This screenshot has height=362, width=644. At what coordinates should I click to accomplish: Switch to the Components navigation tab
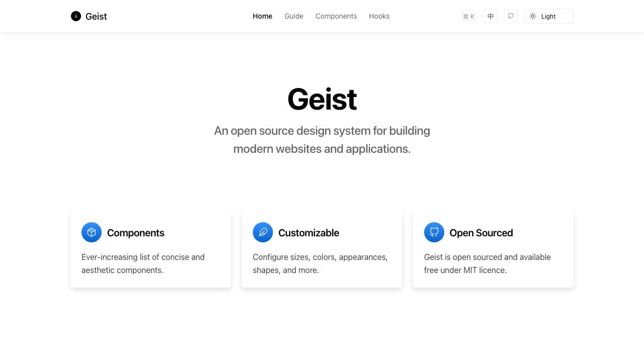click(x=336, y=16)
